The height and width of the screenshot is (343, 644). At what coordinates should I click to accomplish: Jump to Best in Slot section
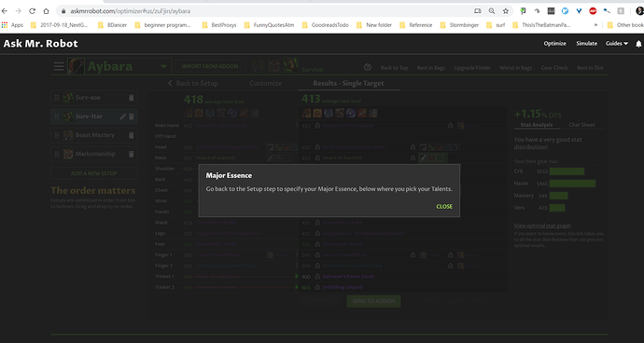[x=590, y=68]
